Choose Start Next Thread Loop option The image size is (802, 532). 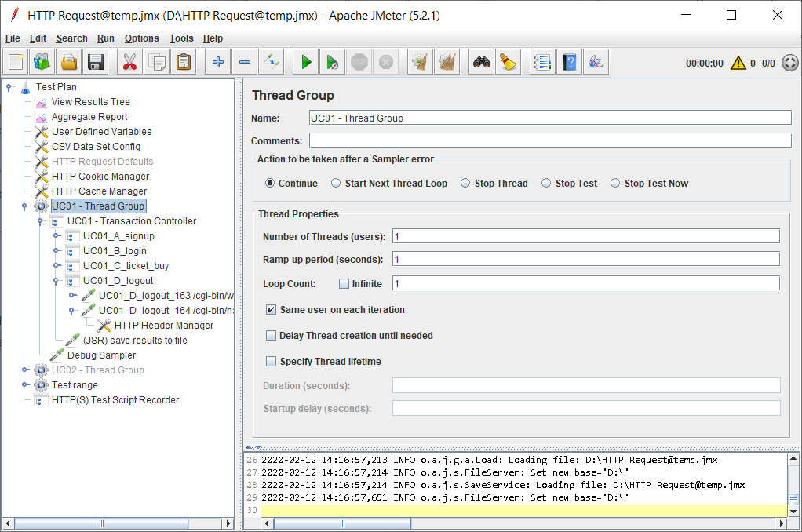coord(336,183)
